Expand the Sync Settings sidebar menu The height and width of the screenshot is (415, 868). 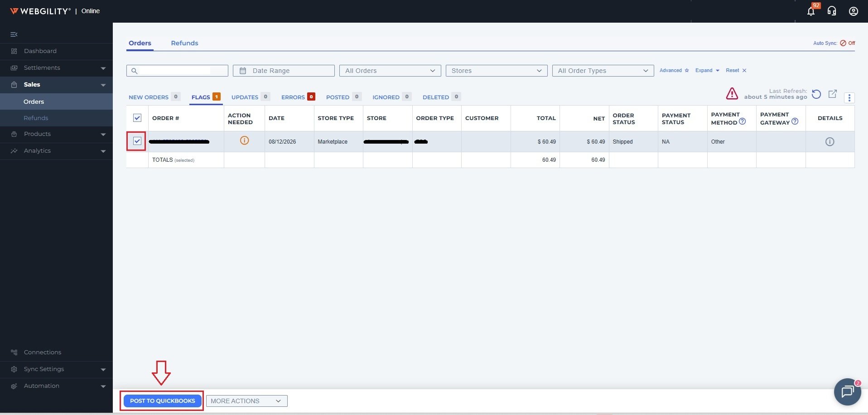tap(103, 370)
